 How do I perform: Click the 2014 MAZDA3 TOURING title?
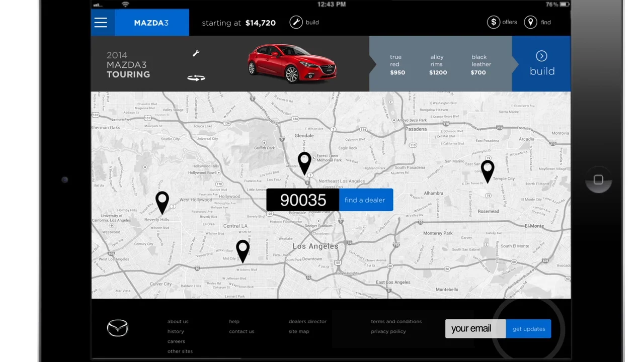tap(128, 65)
